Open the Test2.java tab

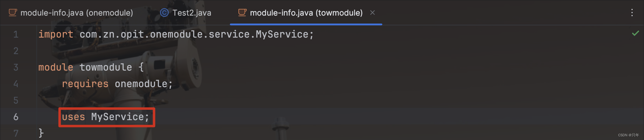(x=185, y=13)
